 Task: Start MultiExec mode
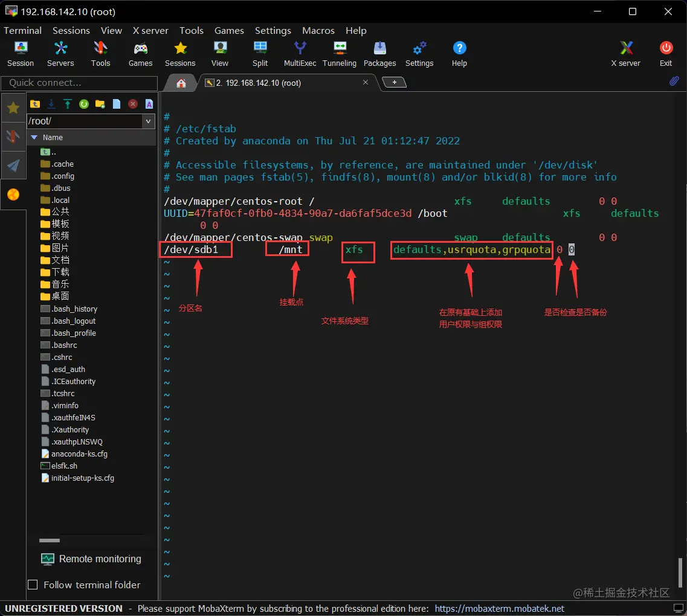[300, 54]
